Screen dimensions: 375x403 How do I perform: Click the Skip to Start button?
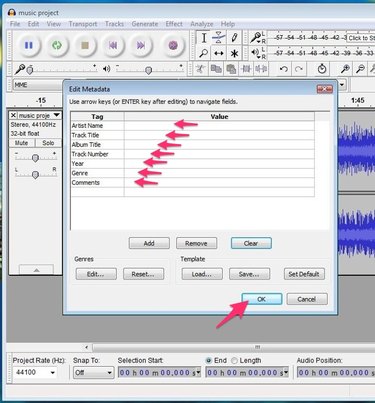pyautogui.click(x=113, y=45)
